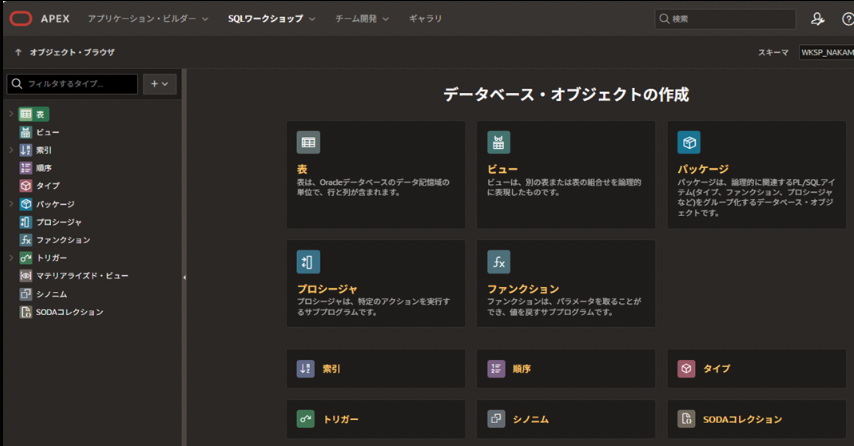Expand the 表 tree node
This screenshot has width=854, height=446.
click(x=11, y=114)
